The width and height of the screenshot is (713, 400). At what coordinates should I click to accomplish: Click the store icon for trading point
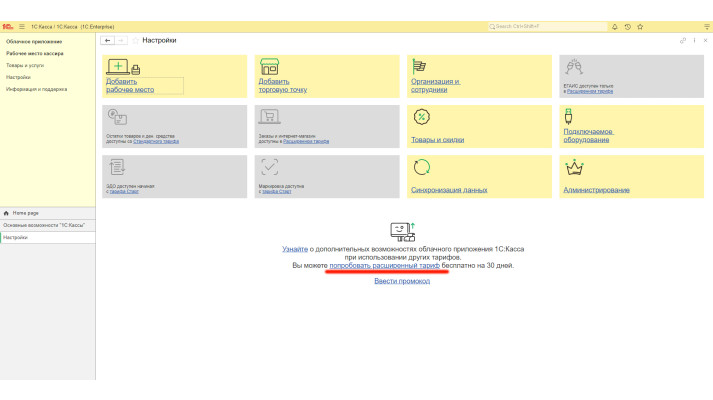(269, 67)
